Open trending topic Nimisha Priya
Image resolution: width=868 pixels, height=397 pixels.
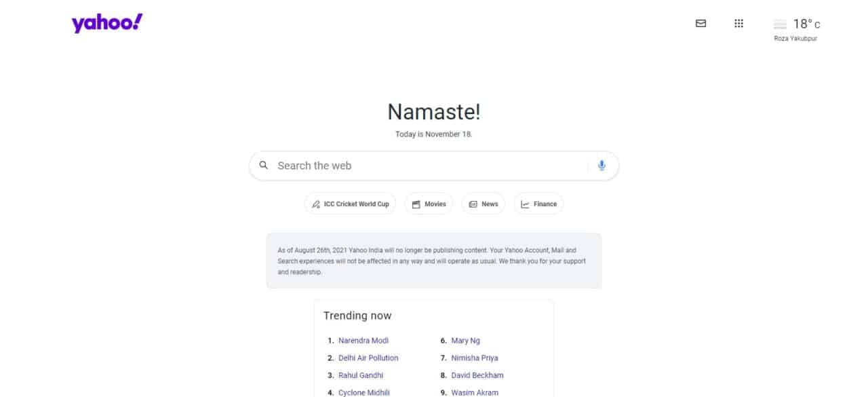pos(475,358)
